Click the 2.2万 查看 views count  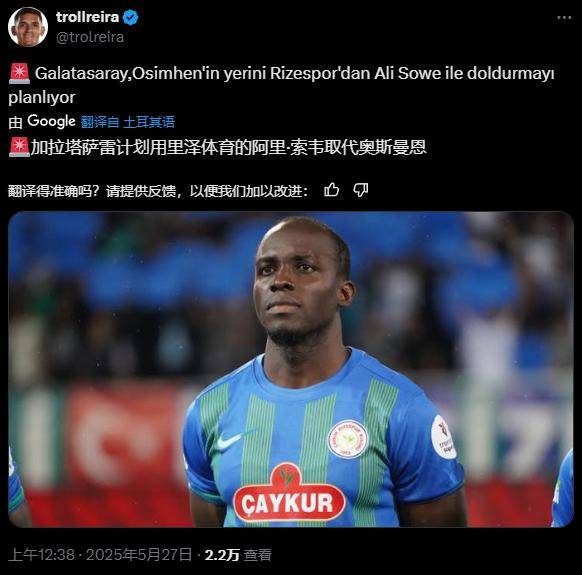238,555
